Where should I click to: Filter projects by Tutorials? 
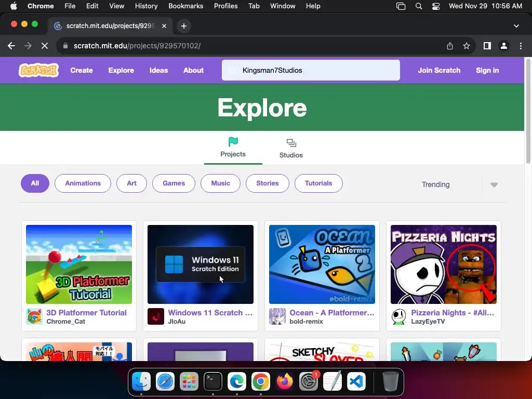[x=318, y=183]
